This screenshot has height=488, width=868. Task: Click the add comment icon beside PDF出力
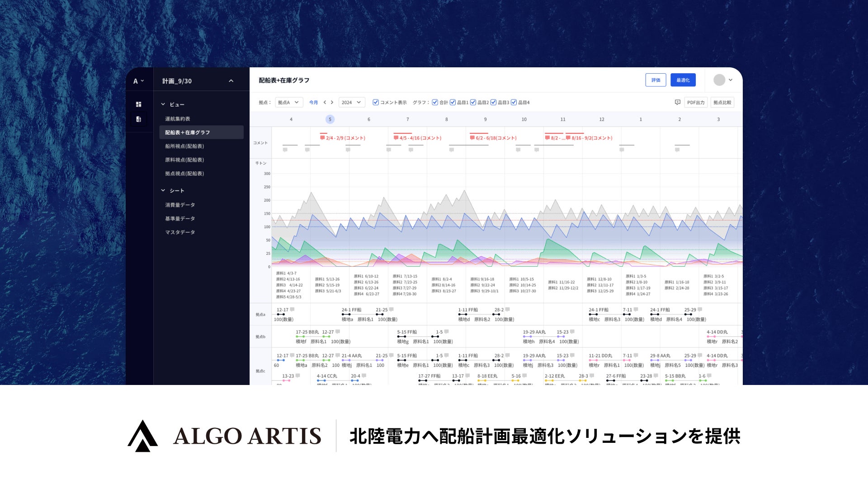pyautogui.click(x=677, y=103)
